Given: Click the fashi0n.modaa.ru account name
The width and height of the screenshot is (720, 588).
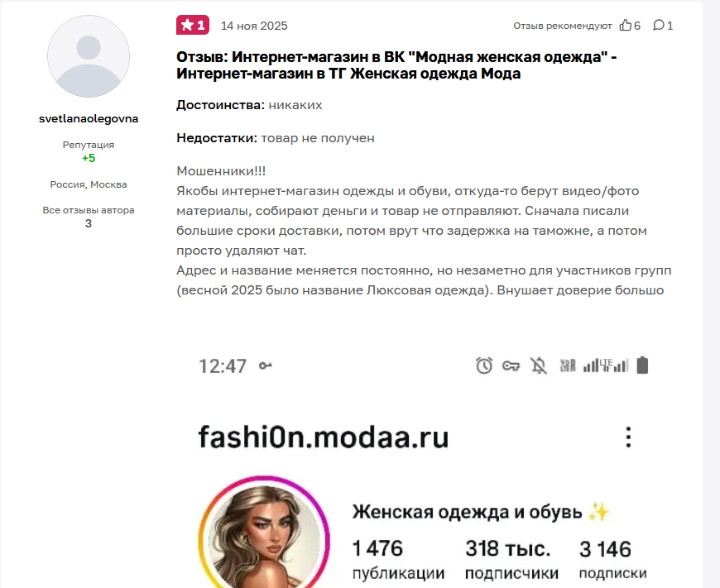Looking at the screenshot, I should [324, 437].
